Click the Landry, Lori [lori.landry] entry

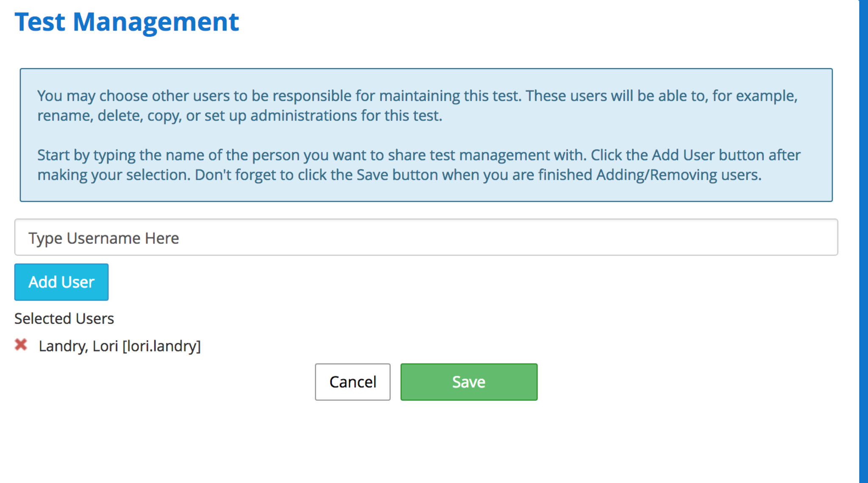[x=120, y=346]
